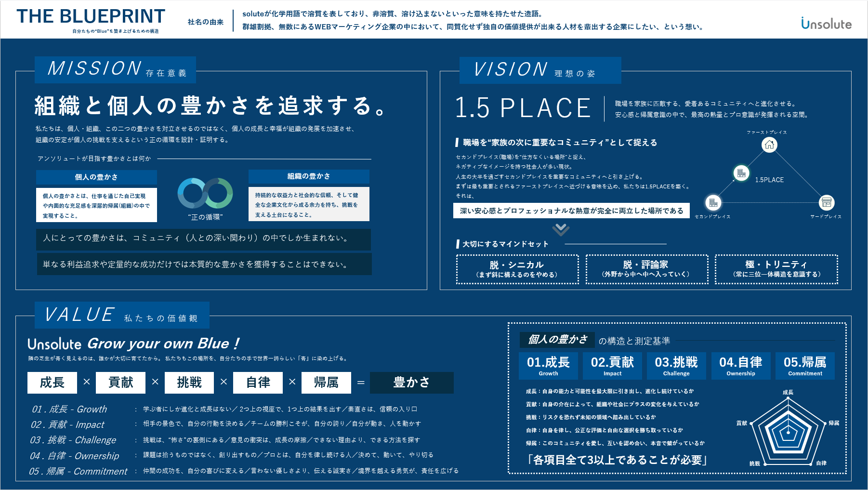Click the white 成長 box in the formula

click(52, 383)
